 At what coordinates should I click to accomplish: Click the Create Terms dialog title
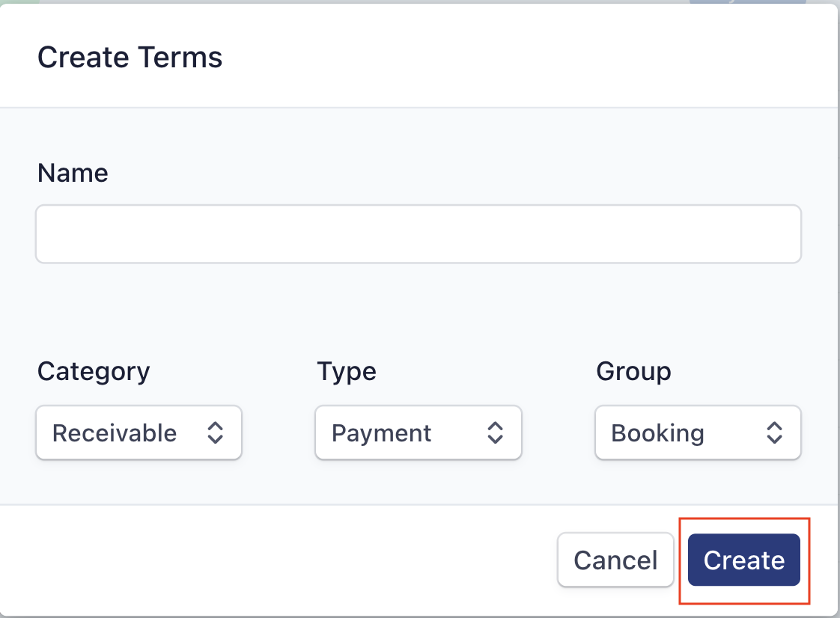130,58
